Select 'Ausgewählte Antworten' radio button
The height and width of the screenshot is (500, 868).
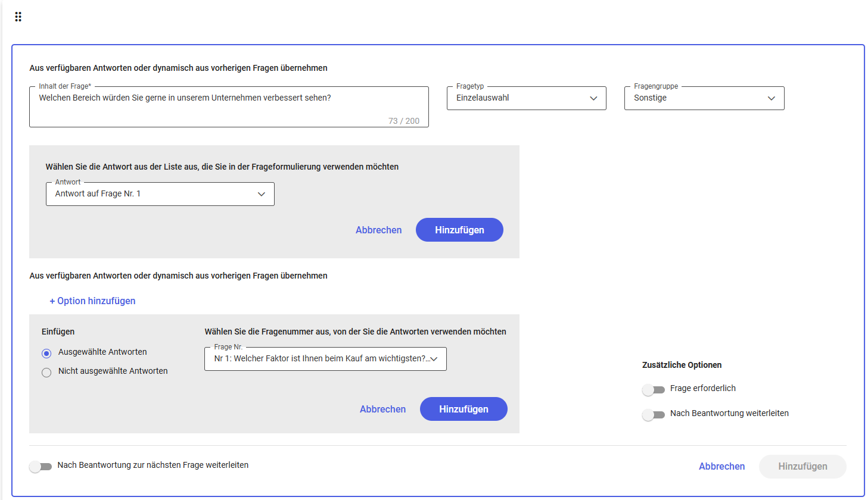pyautogui.click(x=46, y=354)
